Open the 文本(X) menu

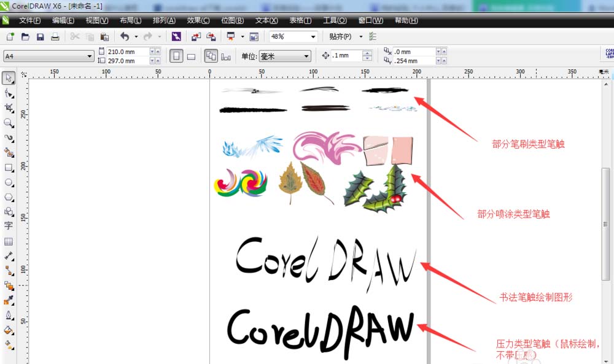pyautogui.click(x=266, y=20)
